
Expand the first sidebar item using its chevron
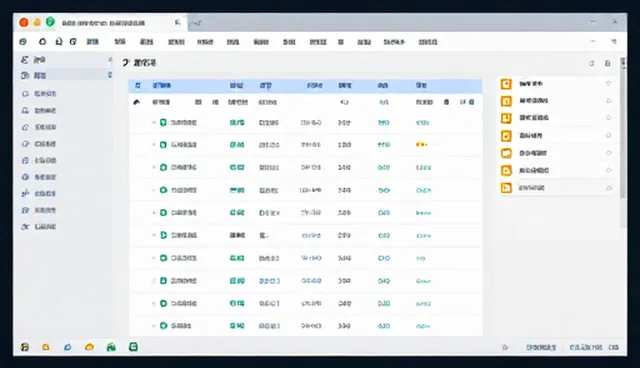click(x=109, y=60)
